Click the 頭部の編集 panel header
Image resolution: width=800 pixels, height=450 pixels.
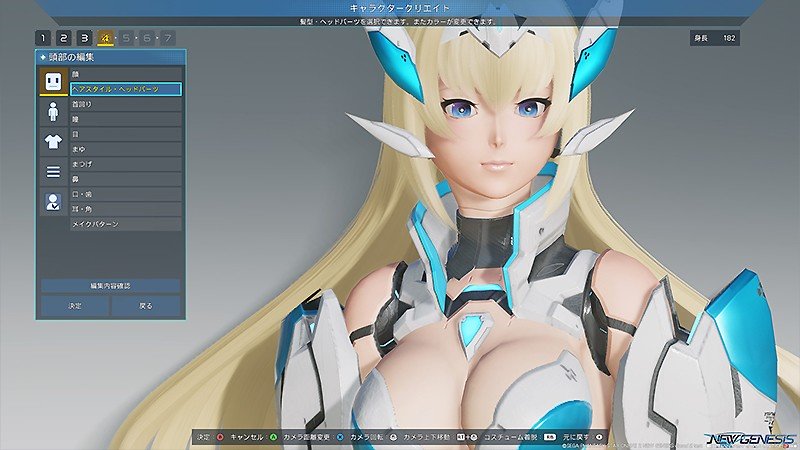(x=110, y=57)
